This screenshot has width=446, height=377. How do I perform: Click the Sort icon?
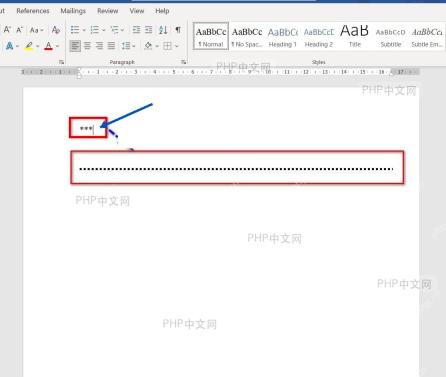(x=163, y=30)
